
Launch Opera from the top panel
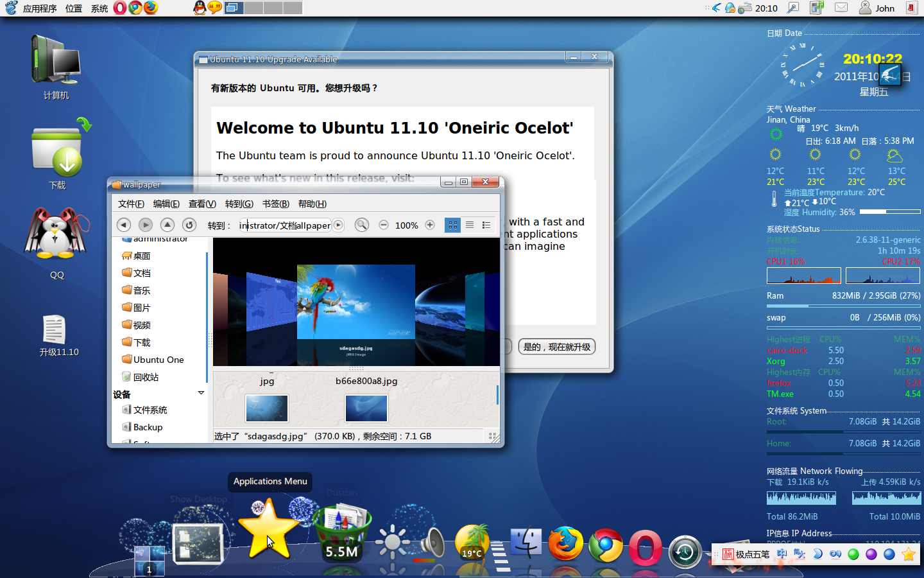click(120, 8)
